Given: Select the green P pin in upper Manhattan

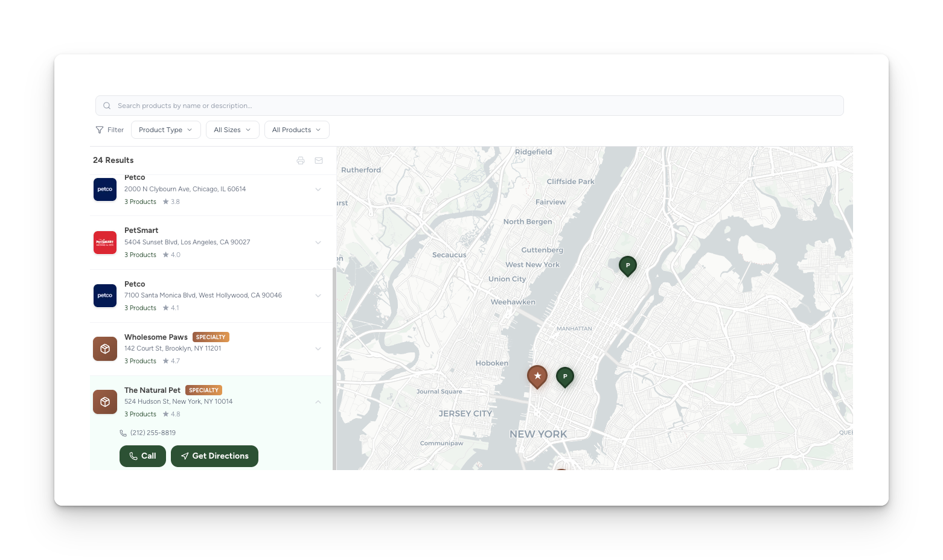Looking at the screenshot, I should click(628, 266).
